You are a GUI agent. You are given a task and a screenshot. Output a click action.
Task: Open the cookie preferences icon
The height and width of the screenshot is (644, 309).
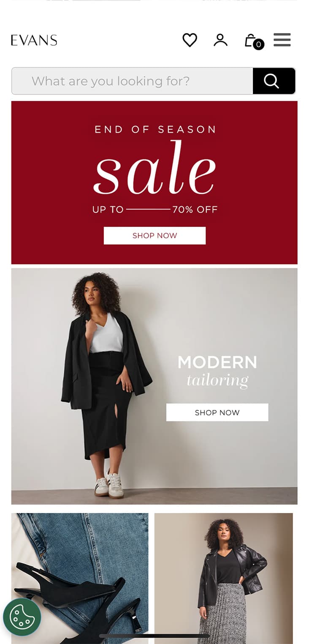pos(22,617)
